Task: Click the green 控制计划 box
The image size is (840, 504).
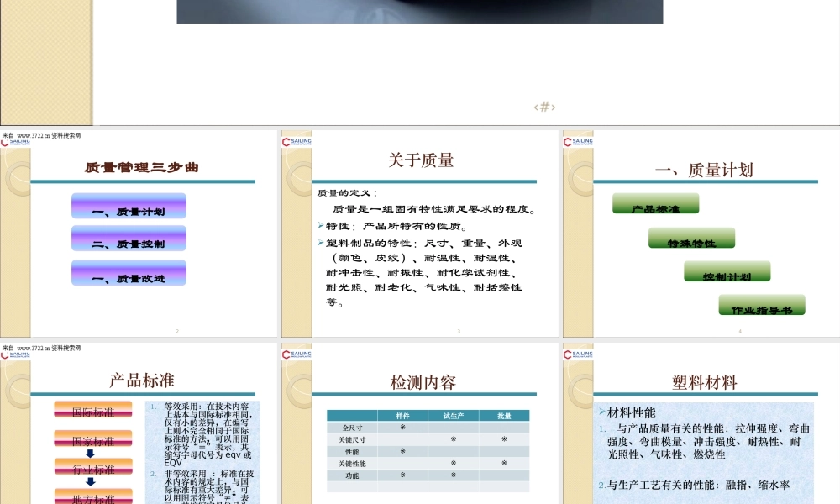Action: (x=727, y=271)
